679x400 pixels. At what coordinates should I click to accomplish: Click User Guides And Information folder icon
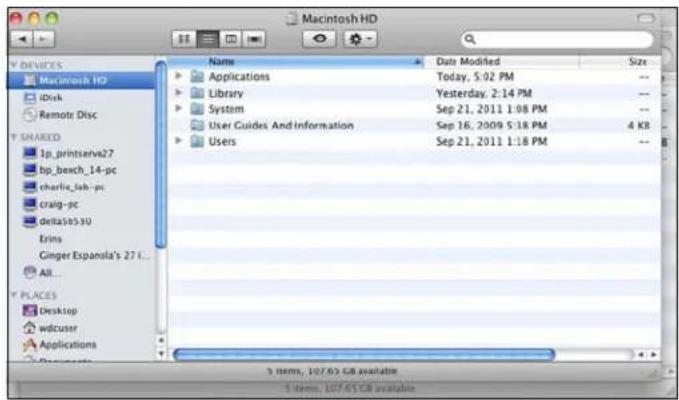(x=197, y=126)
